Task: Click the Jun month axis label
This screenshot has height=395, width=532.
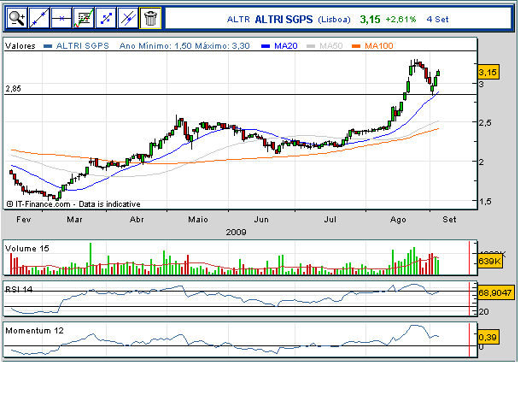Action: (261, 220)
